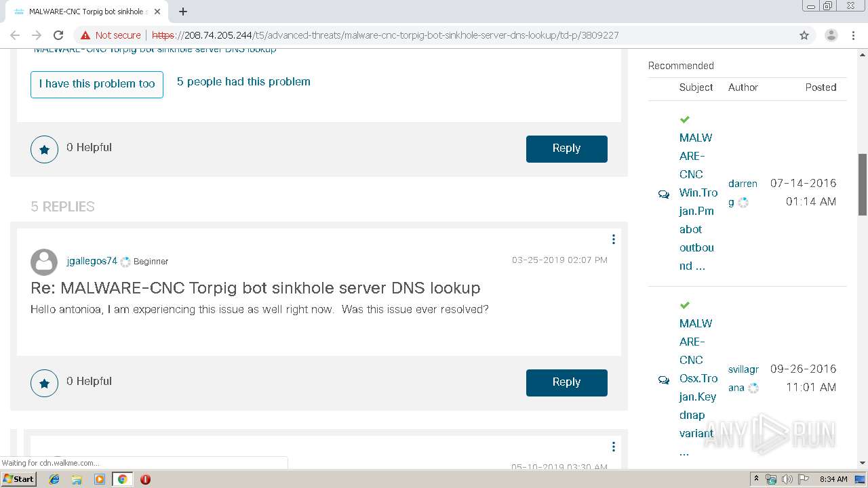Click the address bar URL

pos(385,35)
